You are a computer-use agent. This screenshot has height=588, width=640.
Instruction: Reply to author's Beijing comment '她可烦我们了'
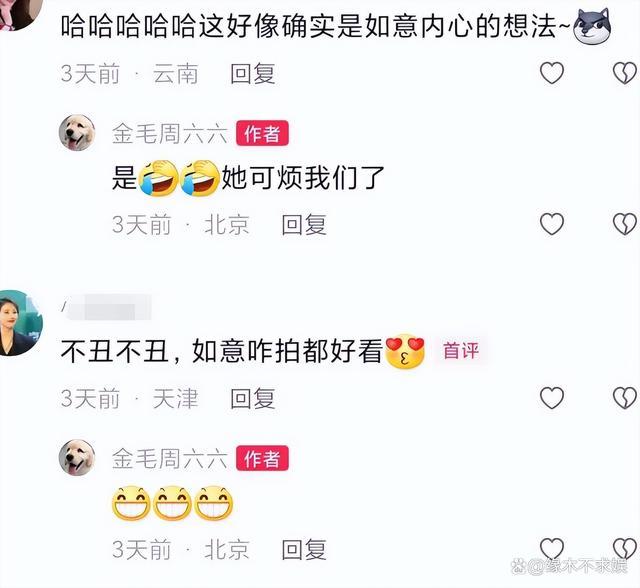(x=304, y=224)
